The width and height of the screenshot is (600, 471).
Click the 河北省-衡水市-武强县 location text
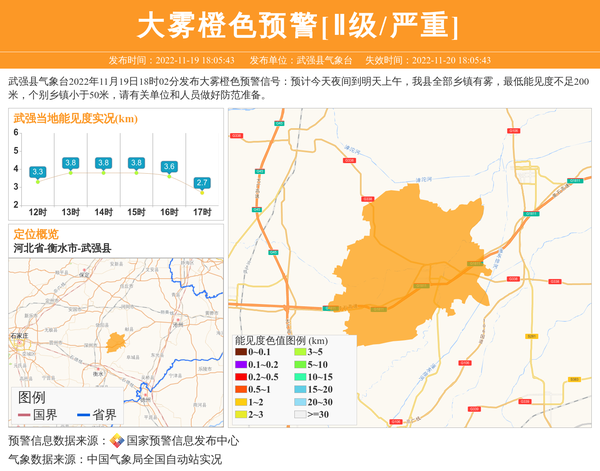[62, 248]
